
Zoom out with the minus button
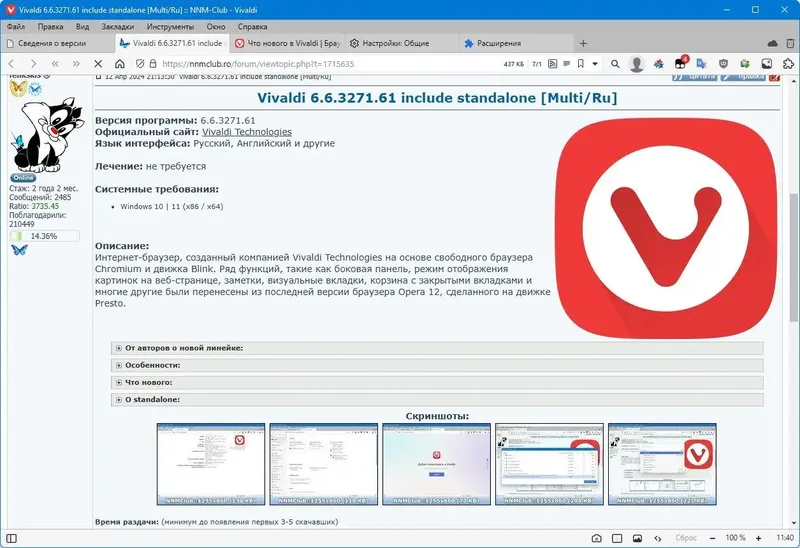(712, 538)
